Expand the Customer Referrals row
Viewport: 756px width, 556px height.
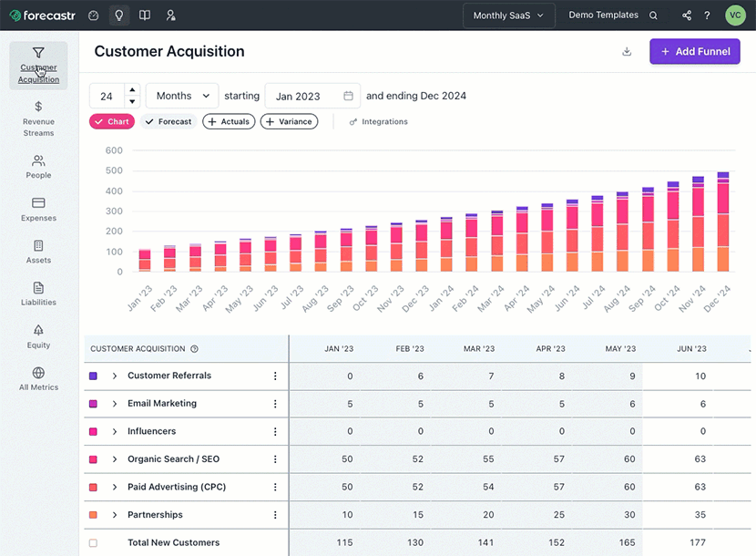(x=115, y=376)
